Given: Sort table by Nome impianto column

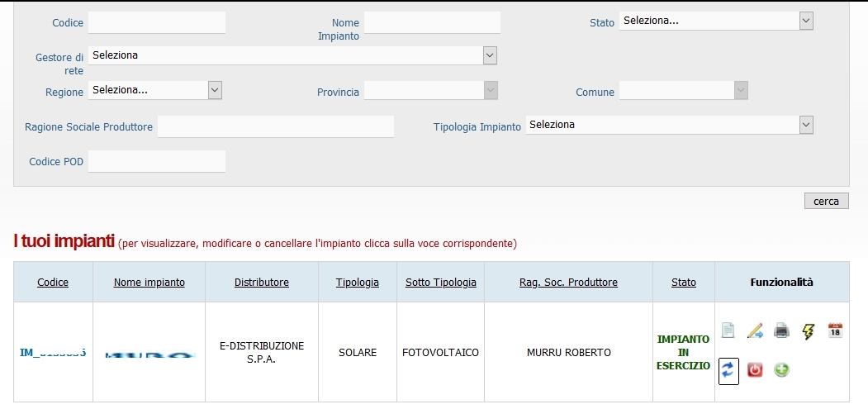Looking at the screenshot, I should coord(149,282).
